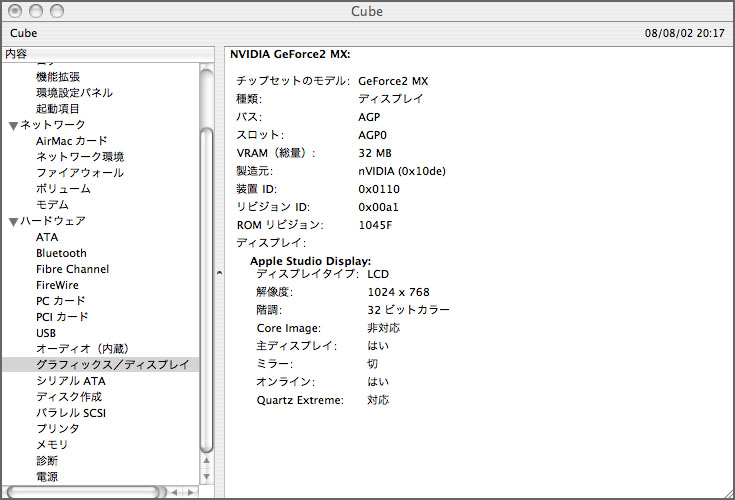Click the ROM revision value 1045F
Viewport: 735px width, 500px height.
(x=375, y=225)
